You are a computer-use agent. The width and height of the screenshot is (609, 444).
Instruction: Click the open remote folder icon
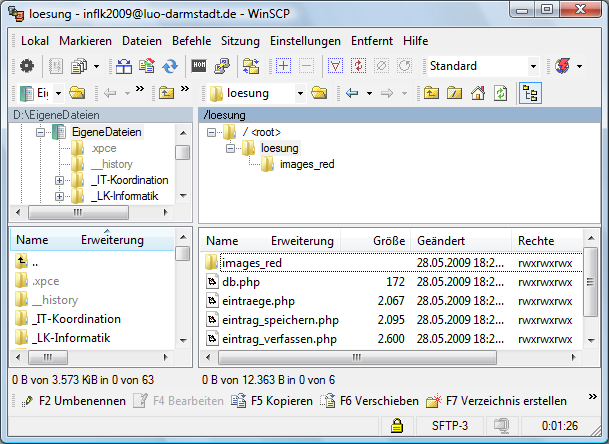(x=319, y=93)
